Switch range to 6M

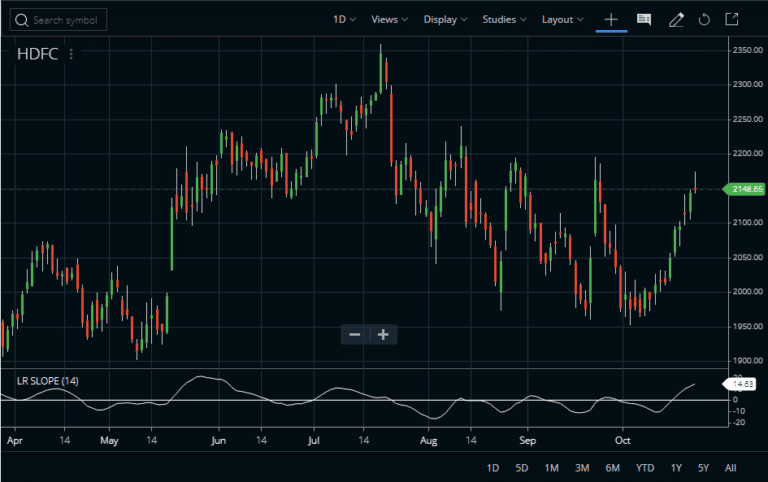pos(613,468)
